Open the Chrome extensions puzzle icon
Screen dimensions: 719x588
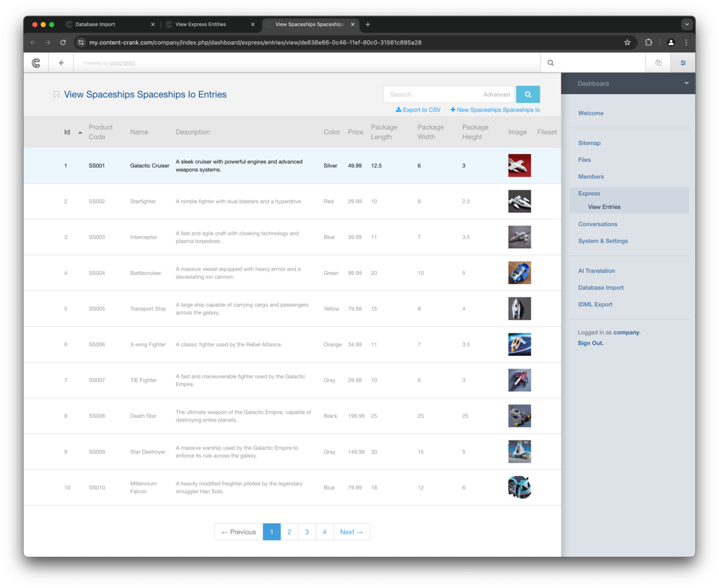[x=649, y=43]
